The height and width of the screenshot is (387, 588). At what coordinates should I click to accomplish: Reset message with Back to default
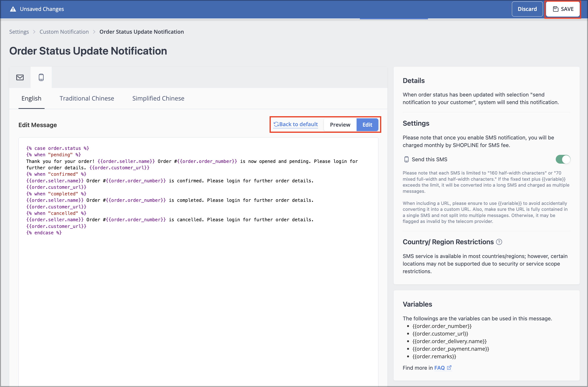[296, 124]
